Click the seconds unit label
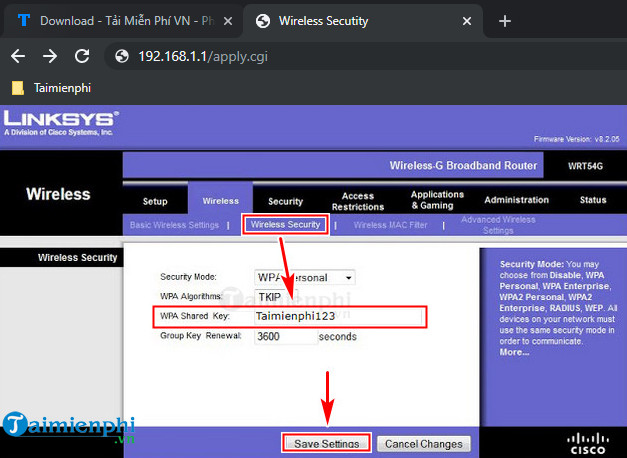This screenshot has height=458, width=627. pos(337,336)
